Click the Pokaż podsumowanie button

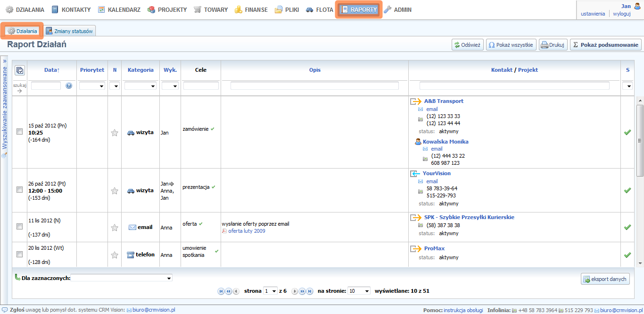click(606, 45)
